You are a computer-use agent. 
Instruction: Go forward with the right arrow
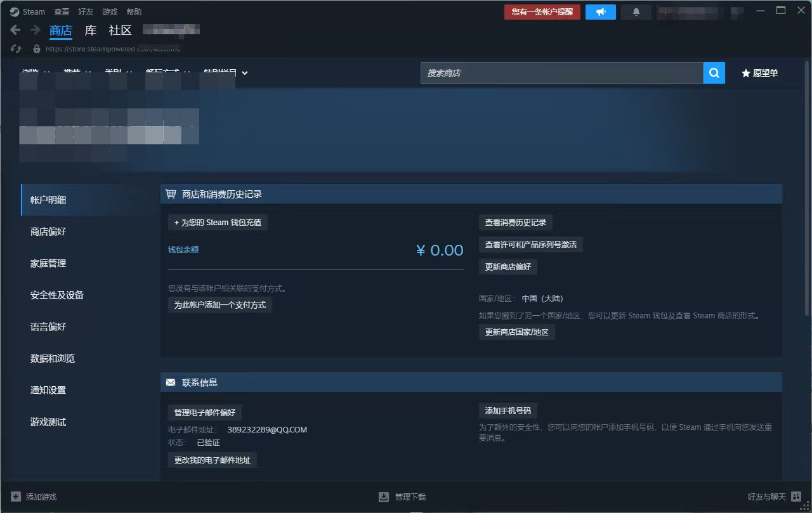pyautogui.click(x=36, y=30)
